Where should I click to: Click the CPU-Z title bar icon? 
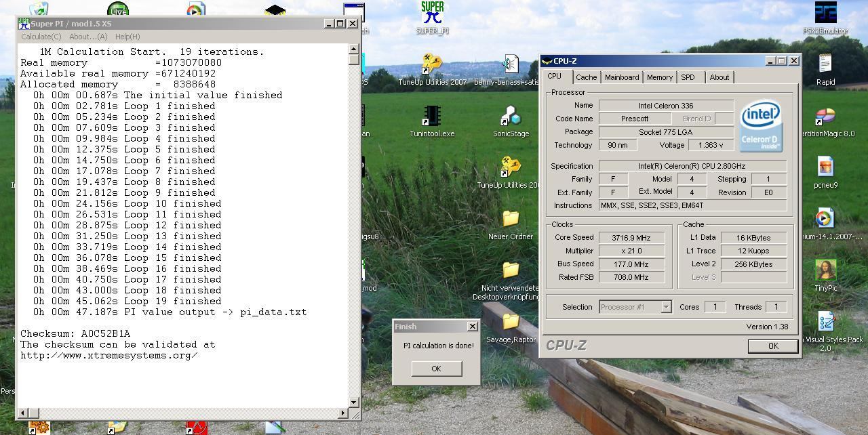click(x=547, y=61)
